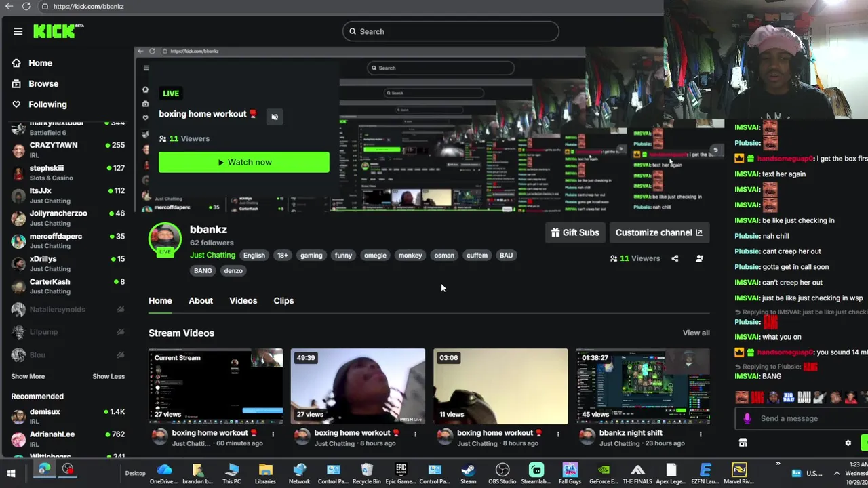The image size is (868, 488).
Task: Open Customize channel link
Action: pos(659,232)
